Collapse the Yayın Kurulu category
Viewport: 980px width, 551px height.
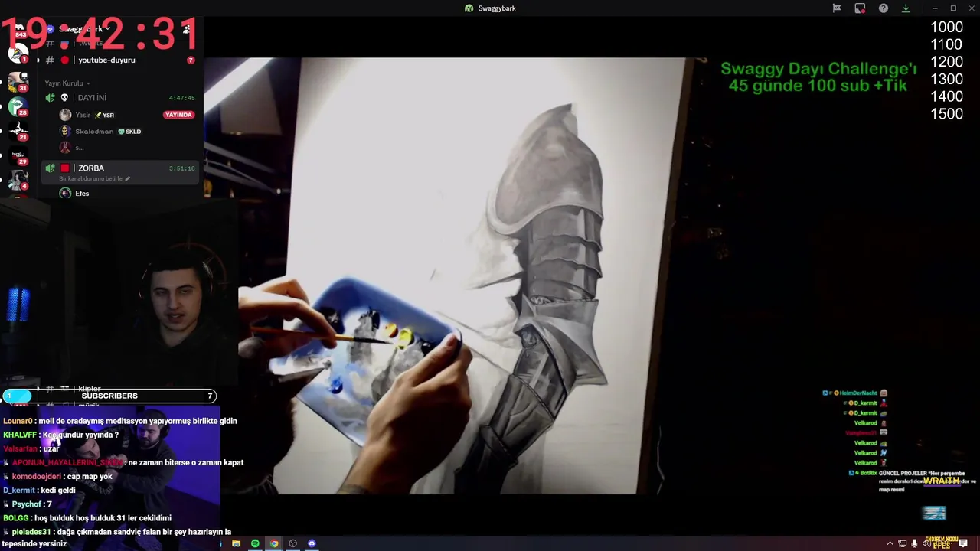[67, 83]
